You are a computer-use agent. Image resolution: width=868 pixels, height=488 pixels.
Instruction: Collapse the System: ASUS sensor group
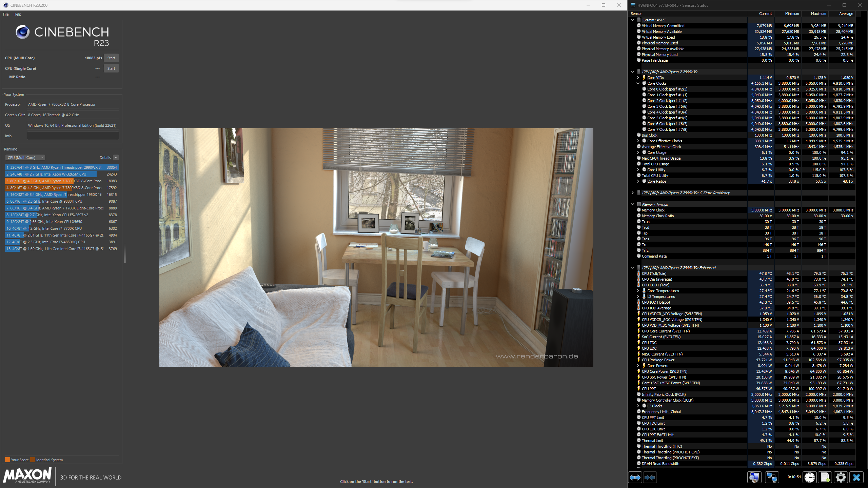click(633, 20)
